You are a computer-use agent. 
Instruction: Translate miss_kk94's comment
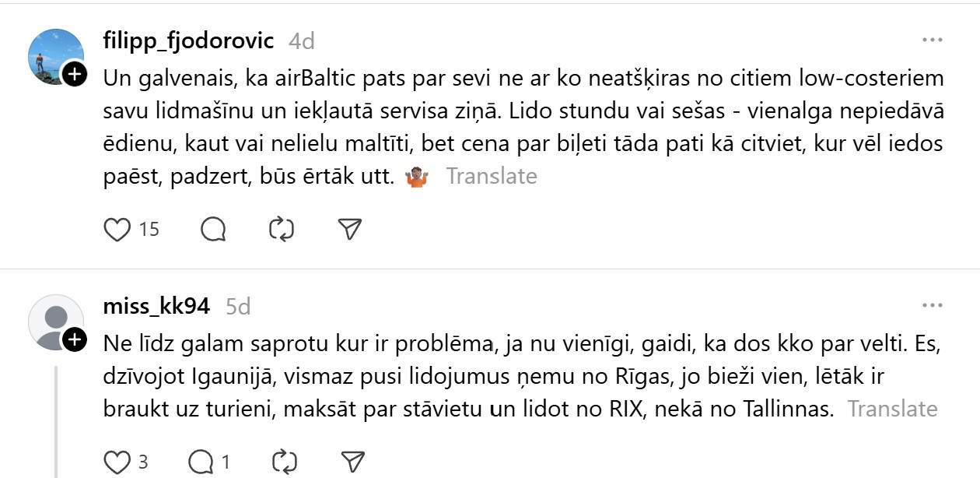[892, 409]
